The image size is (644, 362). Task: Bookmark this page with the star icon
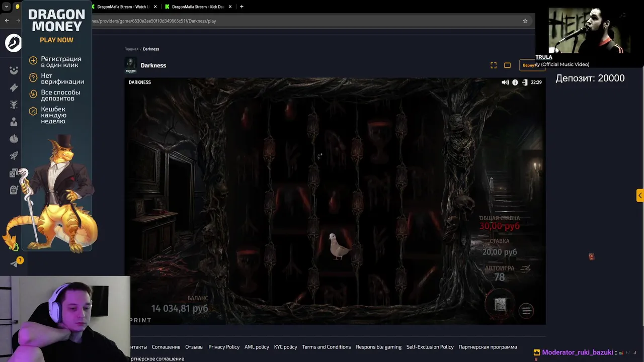click(525, 21)
